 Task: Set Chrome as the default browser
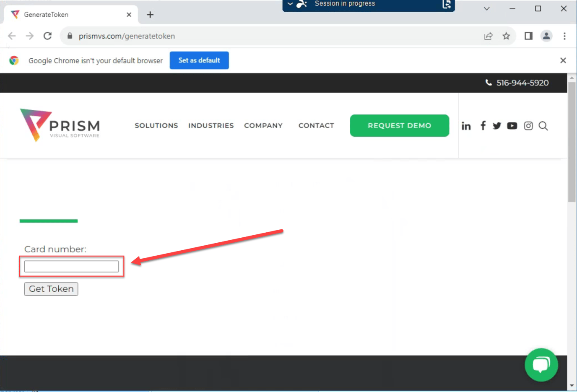(199, 60)
